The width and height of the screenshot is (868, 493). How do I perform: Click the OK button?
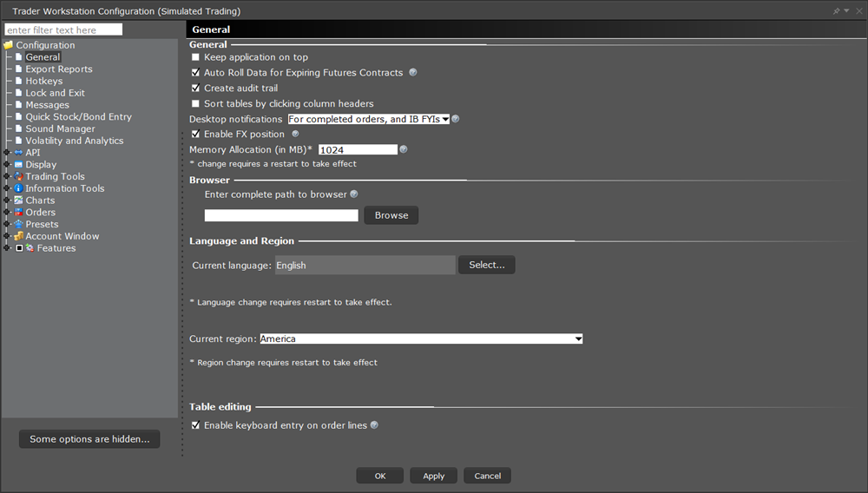click(380, 476)
